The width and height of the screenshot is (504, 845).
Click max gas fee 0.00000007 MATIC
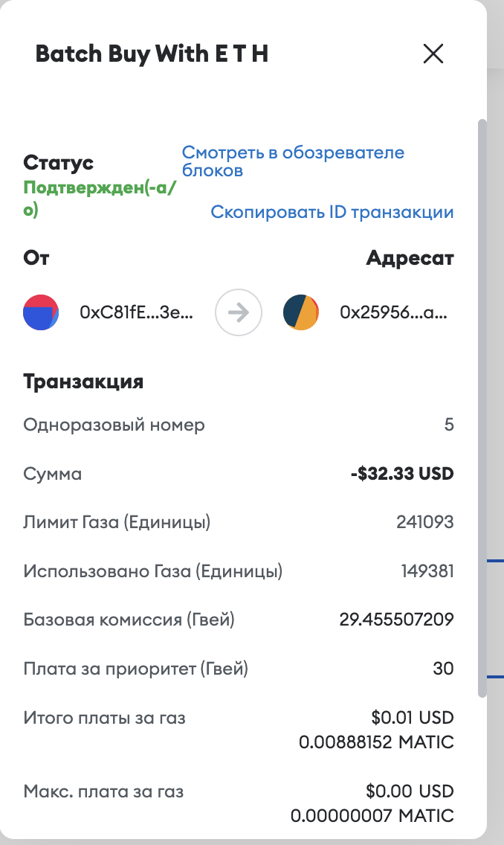372,815
